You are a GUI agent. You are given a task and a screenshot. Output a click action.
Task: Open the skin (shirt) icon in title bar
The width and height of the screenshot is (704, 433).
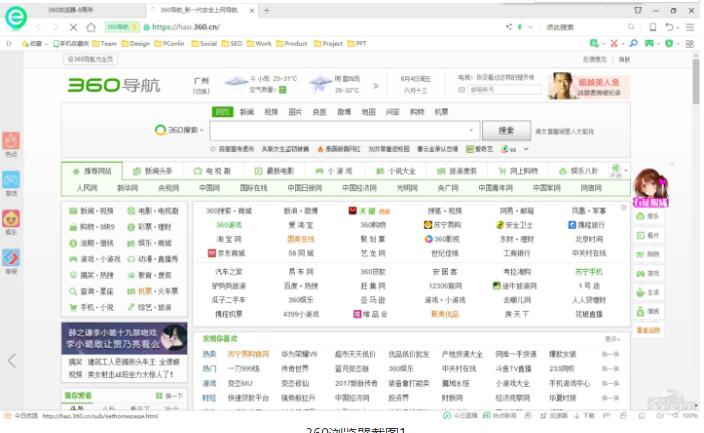point(638,10)
